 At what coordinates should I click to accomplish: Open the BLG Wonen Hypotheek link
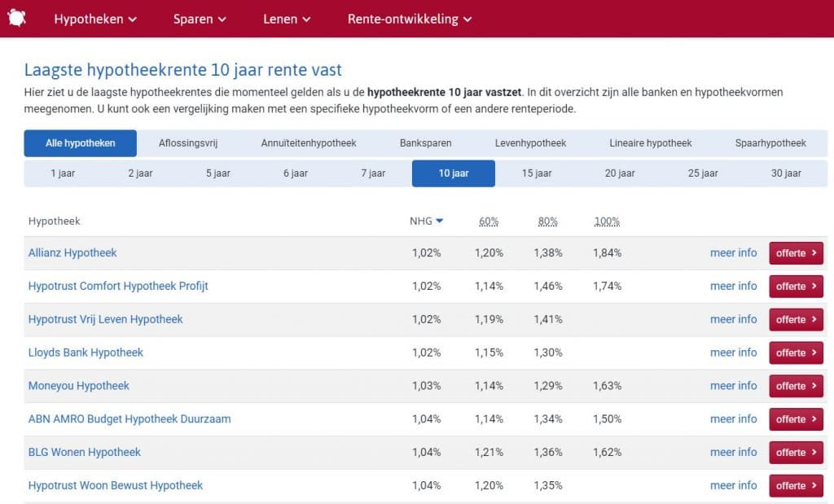coord(85,453)
